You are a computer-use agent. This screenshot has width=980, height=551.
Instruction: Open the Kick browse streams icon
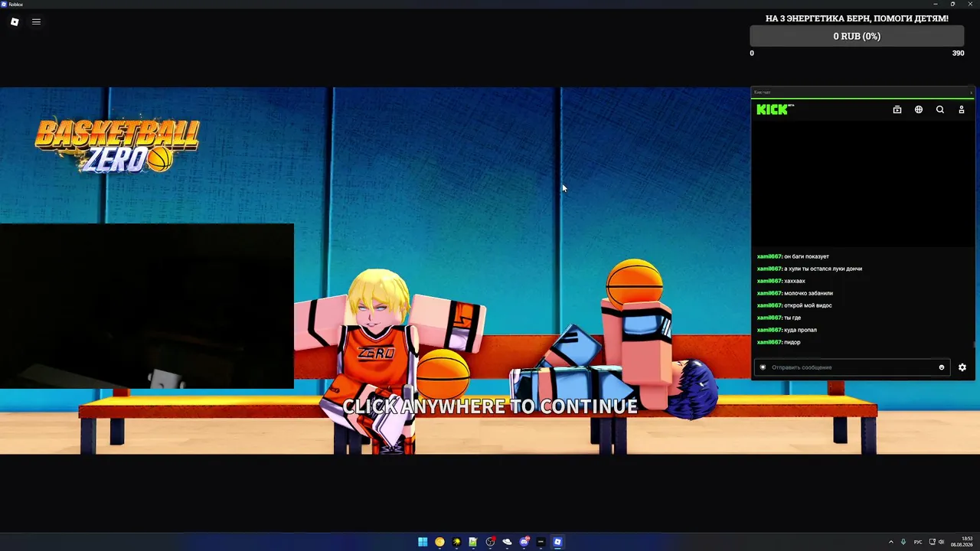tap(897, 109)
